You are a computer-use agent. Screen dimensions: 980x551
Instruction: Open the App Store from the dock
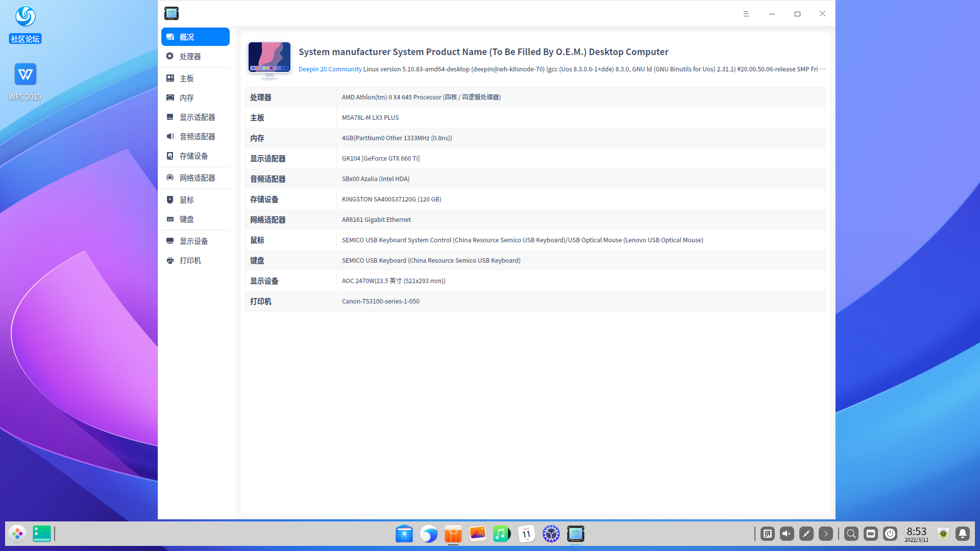[453, 534]
